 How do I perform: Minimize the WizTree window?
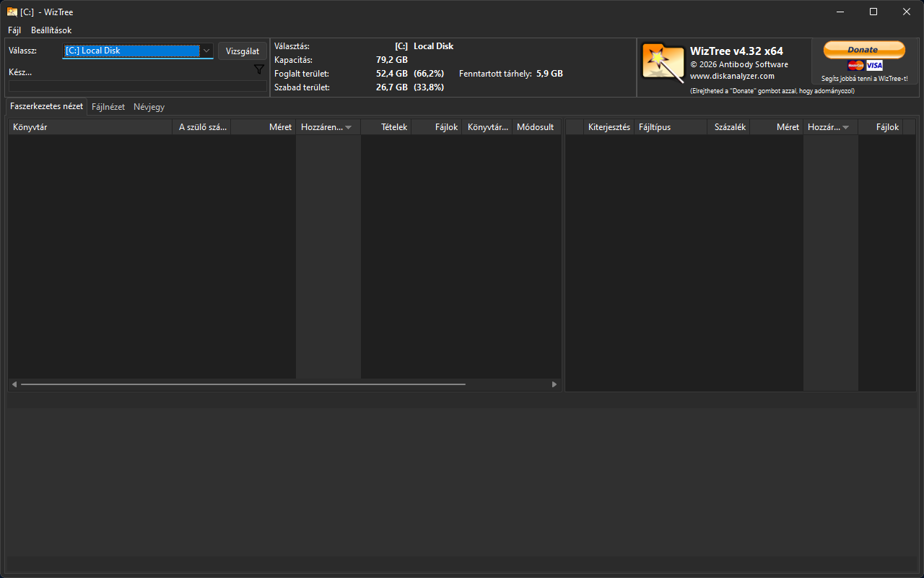[840, 12]
